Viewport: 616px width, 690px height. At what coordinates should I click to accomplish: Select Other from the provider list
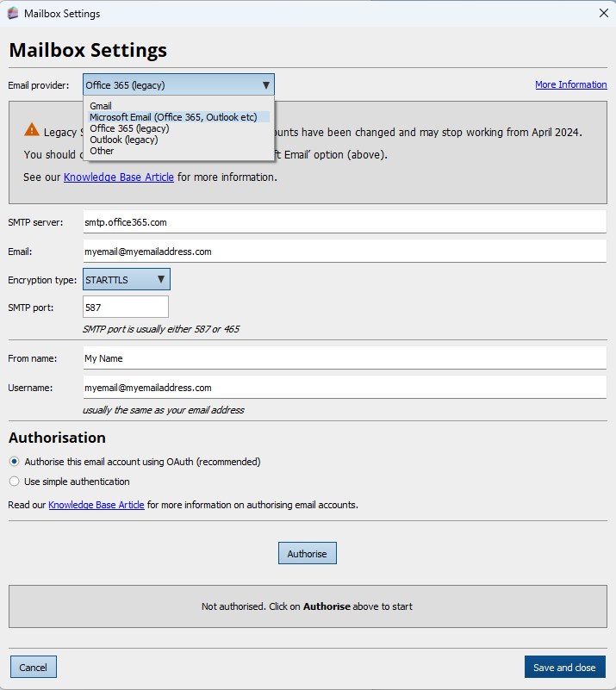click(x=102, y=151)
